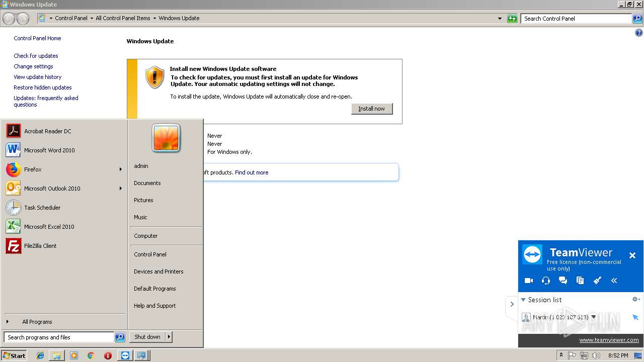Show hidden tray icons
This screenshot has width=644, height=362.
click(561, 355)
